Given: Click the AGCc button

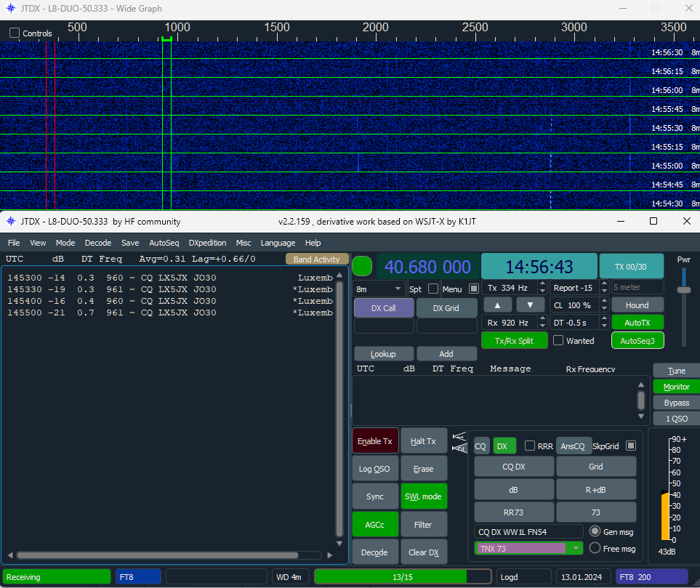Looking at the screenshot, I should (x=375, y=525).
